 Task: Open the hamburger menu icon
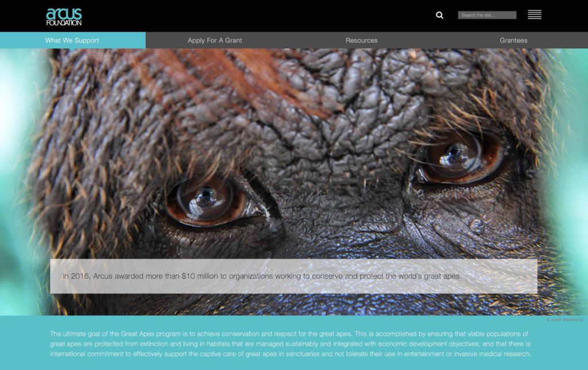[535, 14]
